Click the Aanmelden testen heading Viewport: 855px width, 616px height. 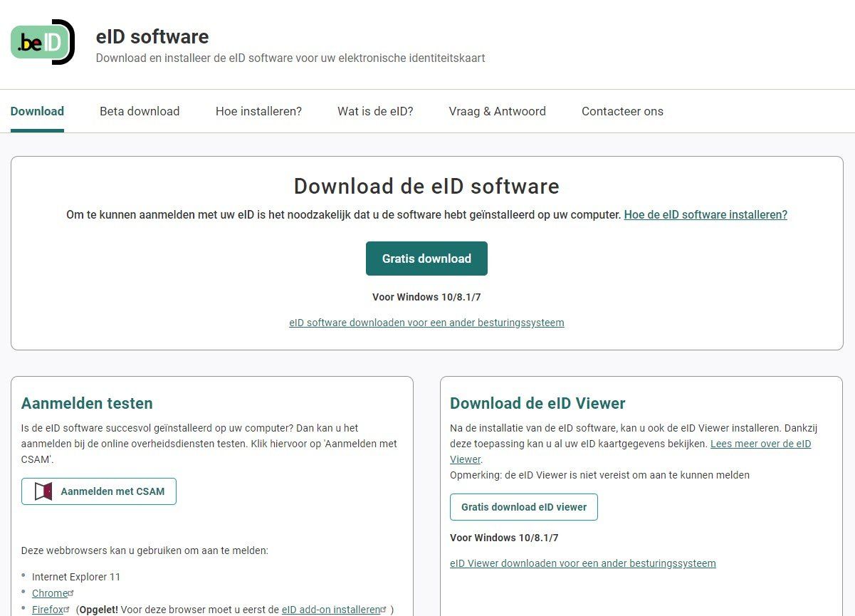pyautogui.click(x=87, y=403)
